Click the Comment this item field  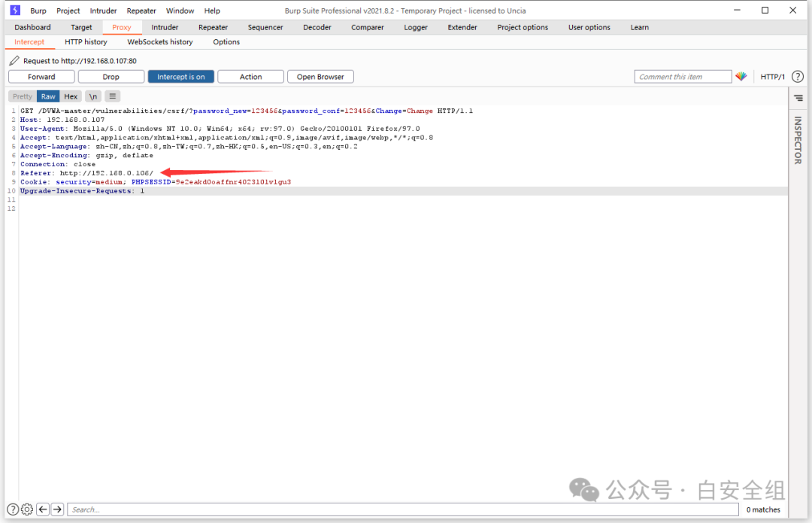point(683,77)
